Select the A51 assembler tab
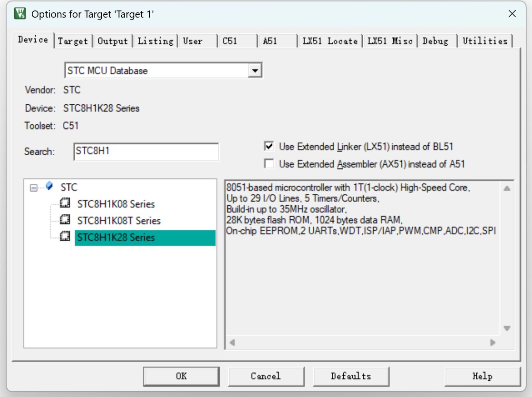The height and width of the screenshot is (397, 532). [x=277, y=41]
